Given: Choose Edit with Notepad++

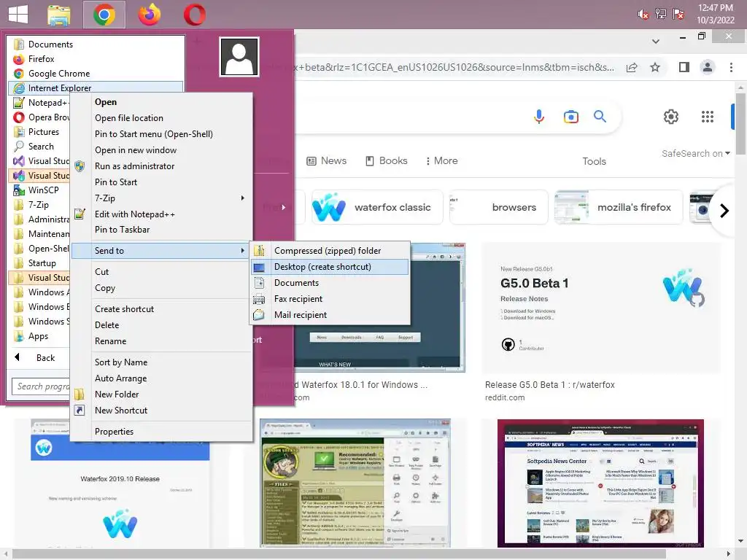Looking at the screenshot, I should [x=135, y=214].
